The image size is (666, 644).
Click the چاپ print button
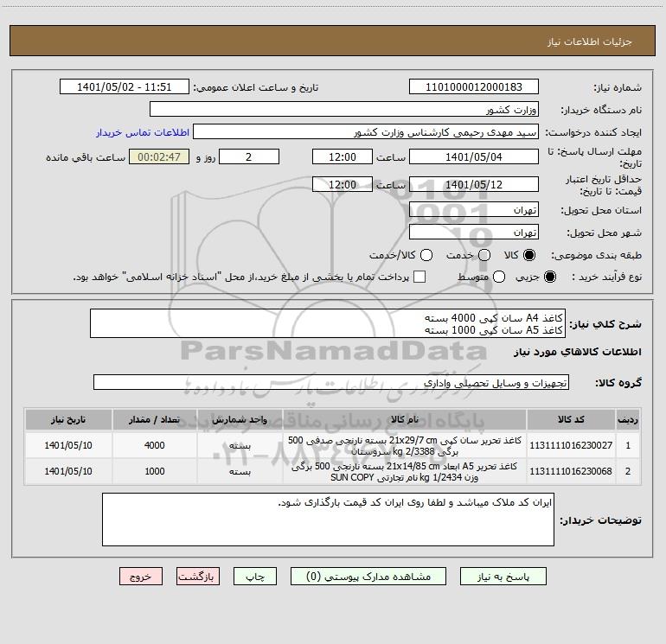(255, 577)
